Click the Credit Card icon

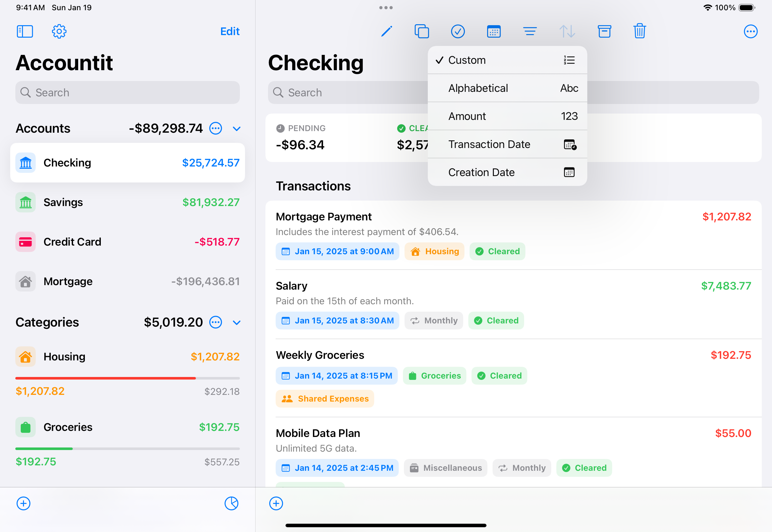[25, 242]
